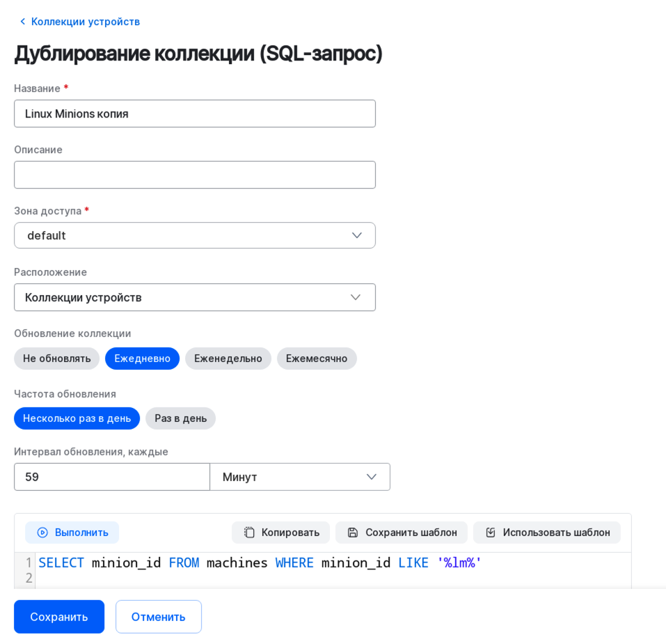The height and width of the screenshot is (644, 666).
Task: Switch update frequency to Раз в день
Action: (181, 418)
